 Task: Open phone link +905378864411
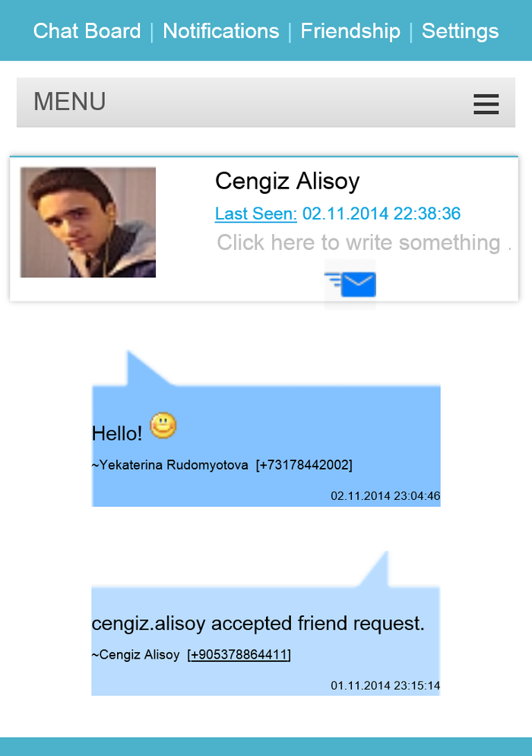[x=239, y=654]
